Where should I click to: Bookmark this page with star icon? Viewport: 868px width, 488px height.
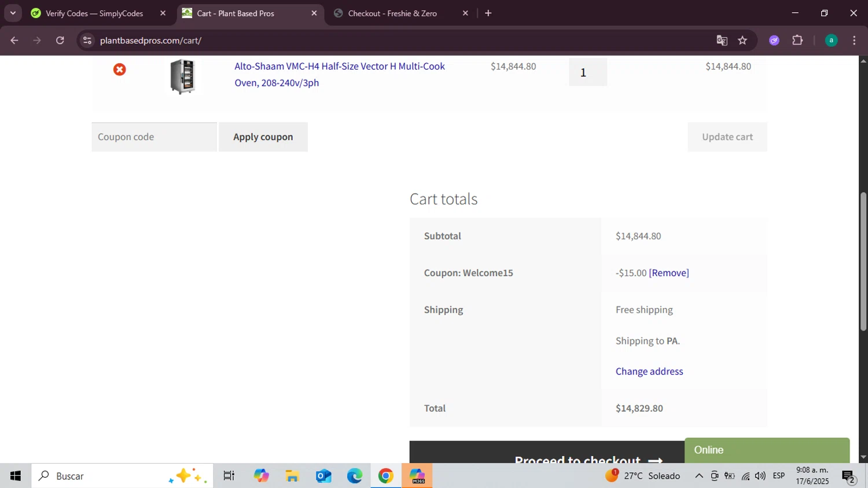tap(742, 41)
